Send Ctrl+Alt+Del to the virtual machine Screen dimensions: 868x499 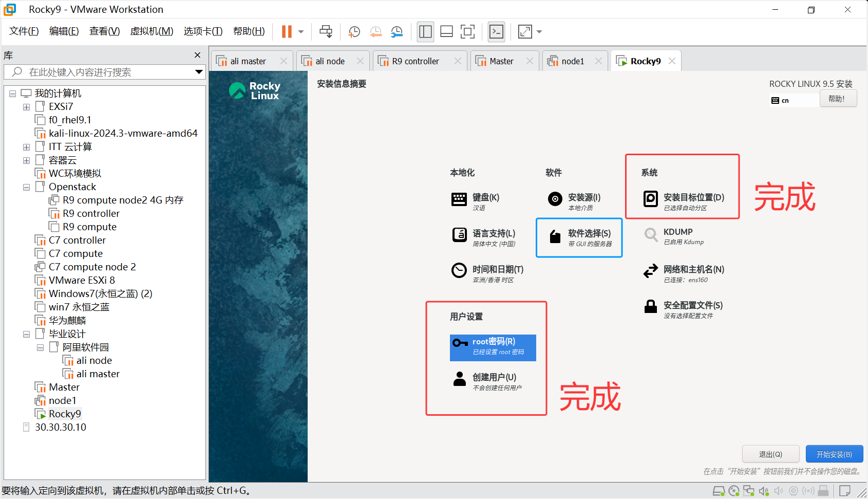(326, 31)
